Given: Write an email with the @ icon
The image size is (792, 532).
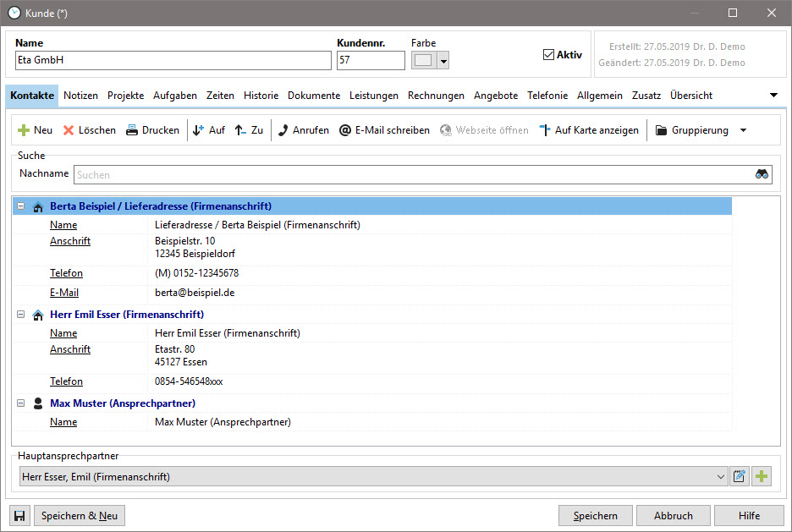Looking at the screenshot, I should click(345, 130).
